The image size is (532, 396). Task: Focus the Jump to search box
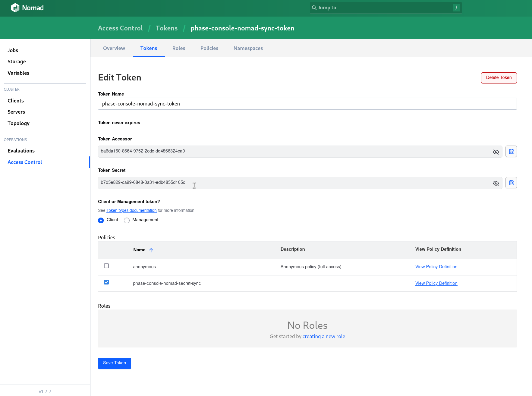(386, 8)
